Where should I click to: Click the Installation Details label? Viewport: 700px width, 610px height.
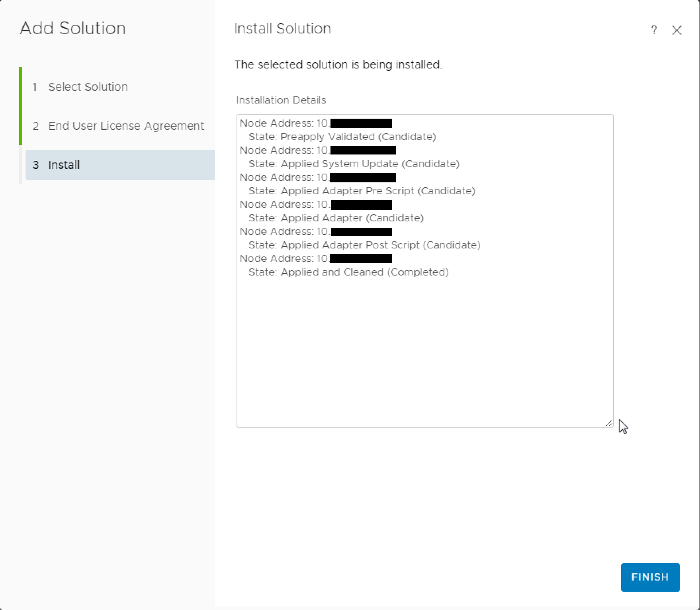tap(281, 100)
